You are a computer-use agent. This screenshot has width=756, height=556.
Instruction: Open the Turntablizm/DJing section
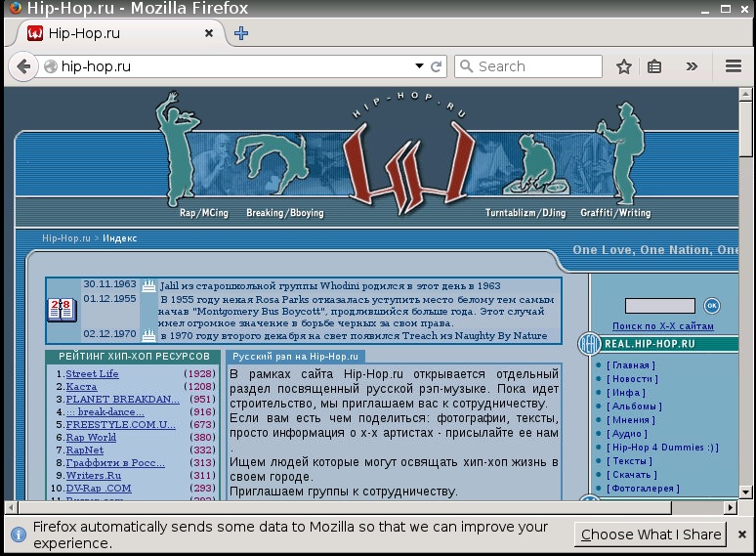pos(525,213)
